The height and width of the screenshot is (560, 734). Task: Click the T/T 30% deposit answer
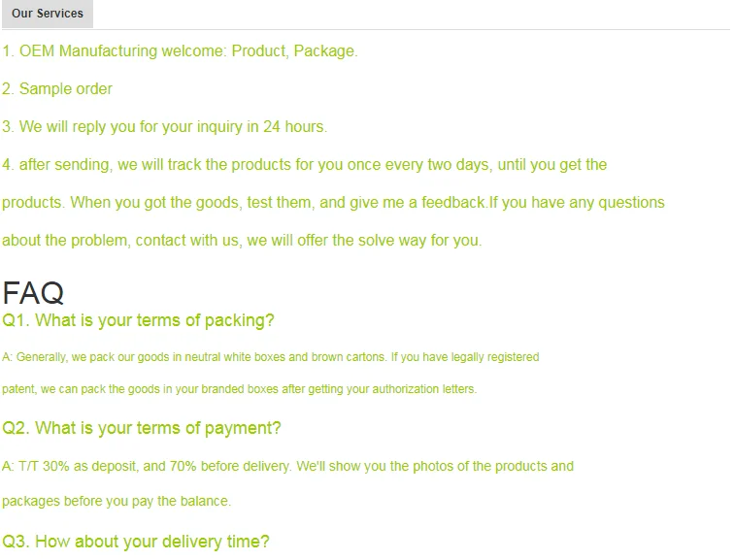146,467
